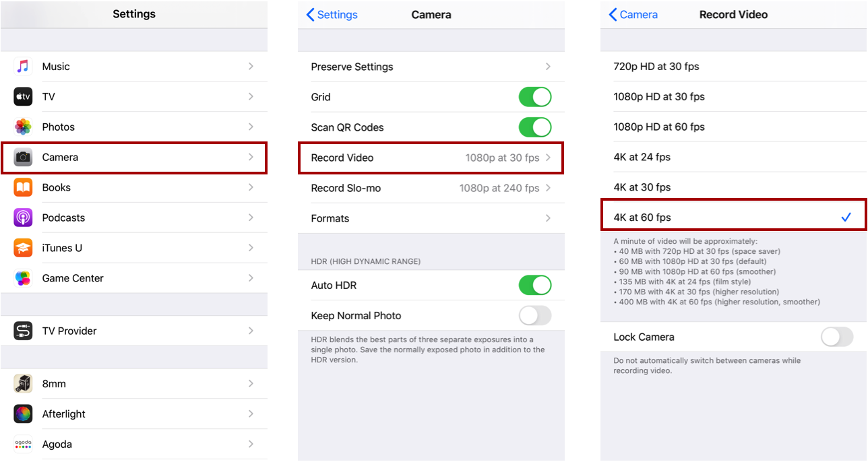The height and width of the screenshot is (462, 868).
Task: Turn off the Grid switch
Action: tap(534, 97)
